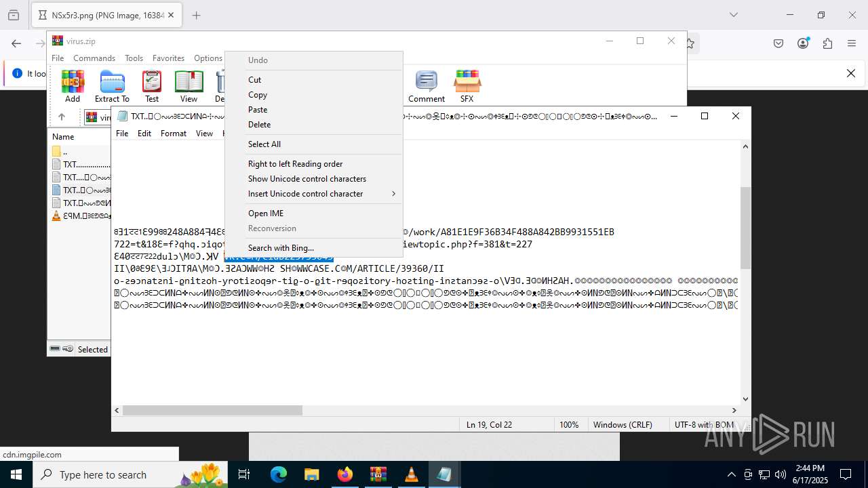The width and height of the screenshot is (868, 488).
Task: Go back in the Firefox browser
Action: [16, 43]
